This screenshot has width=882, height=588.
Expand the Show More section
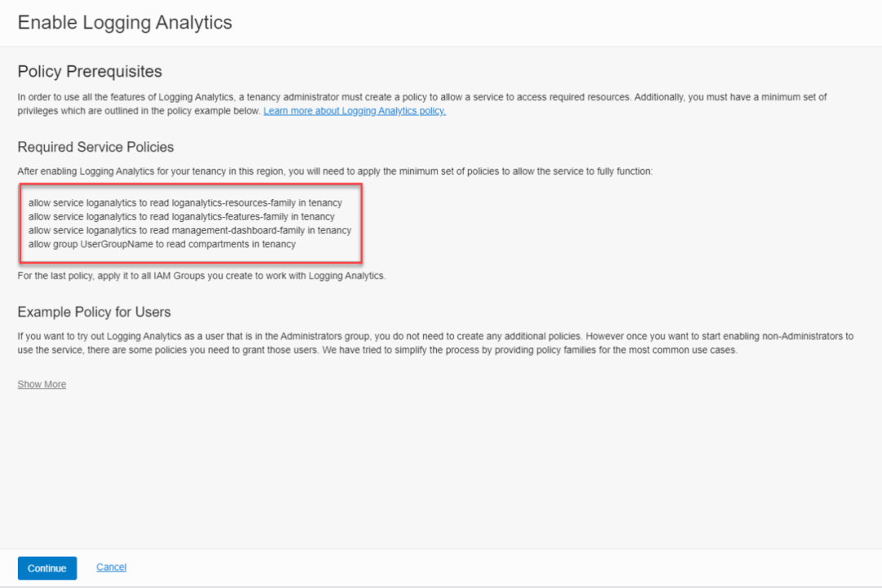coord(42,385)
